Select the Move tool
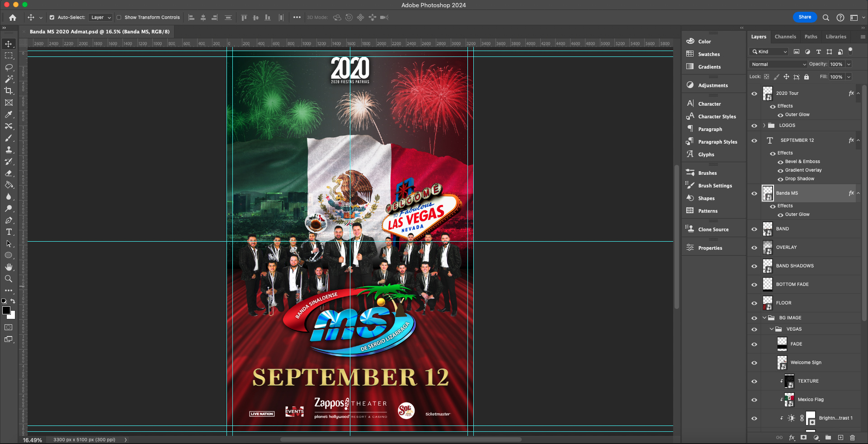This screenshot has width=868, height=444. [x=9, y=44]
